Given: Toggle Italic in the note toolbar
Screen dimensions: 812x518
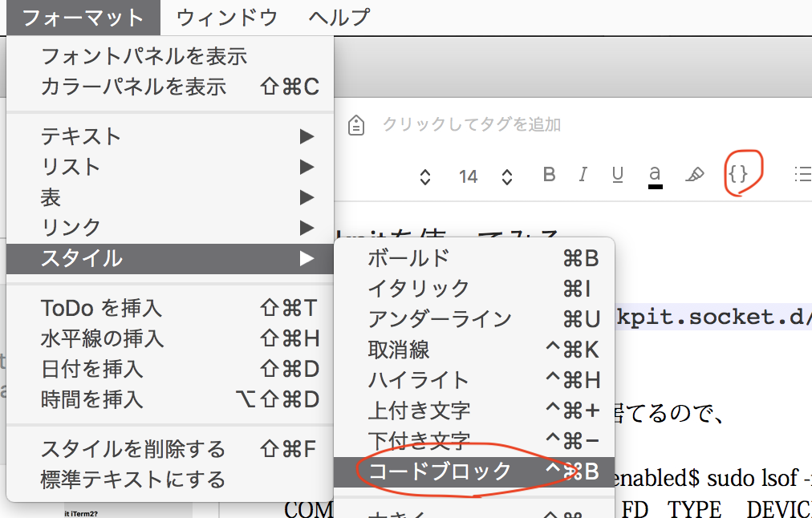Looking at the screenshot, I should [x=583, y=175].
